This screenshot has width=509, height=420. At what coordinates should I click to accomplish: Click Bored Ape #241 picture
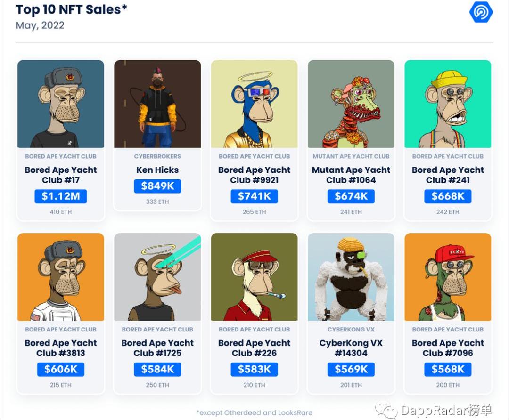[x=448, y=104]
